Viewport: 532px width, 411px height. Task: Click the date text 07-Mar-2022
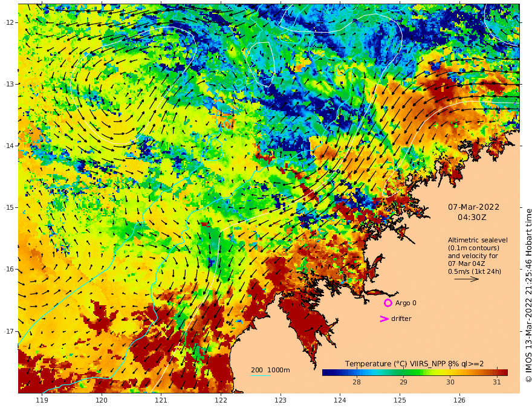pos(473,207)
